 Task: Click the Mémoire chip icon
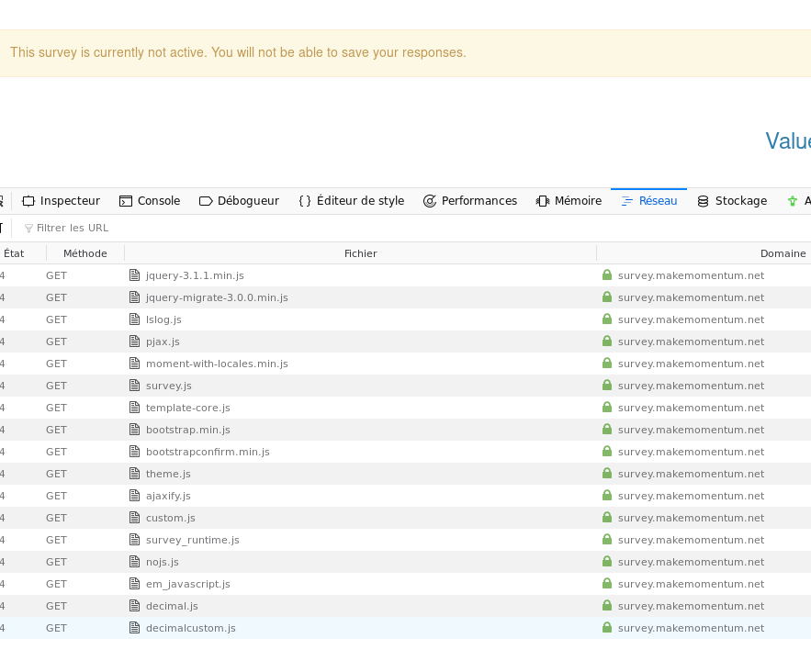click(543, 201)
